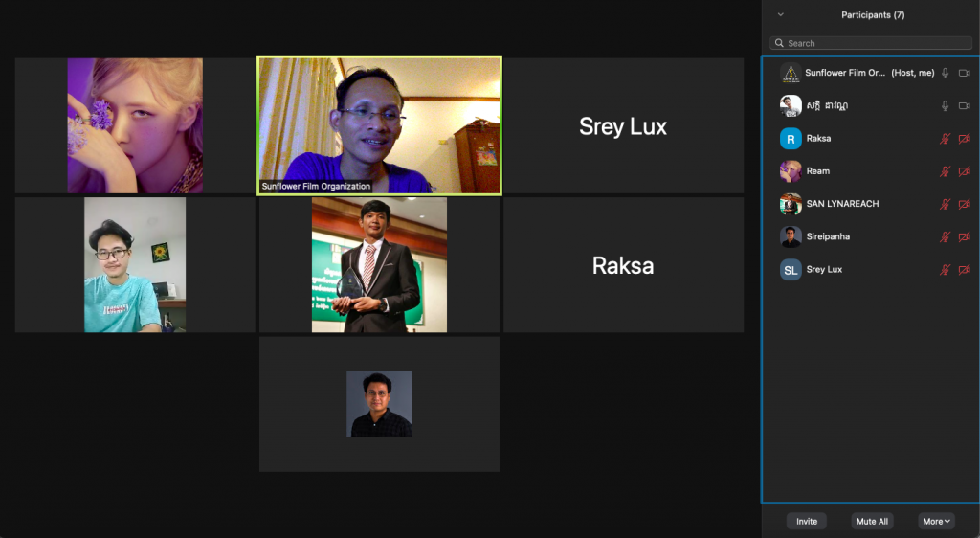Screen dimensions: 980x538
Task: Click the muted microphone icon next to Raksa
Action: [x=945, y=139]
